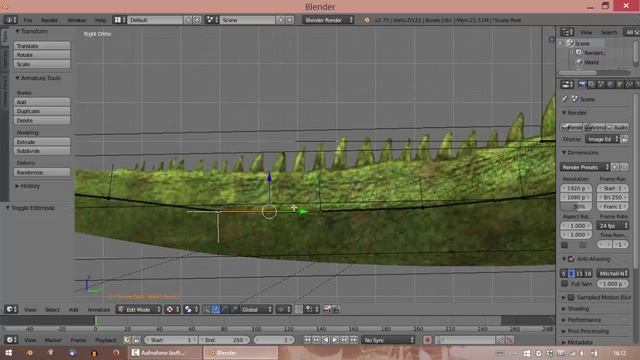Select 5 anti-aliasing samples
The height and width of the screenshot is (360, 640).
[564, 273]
